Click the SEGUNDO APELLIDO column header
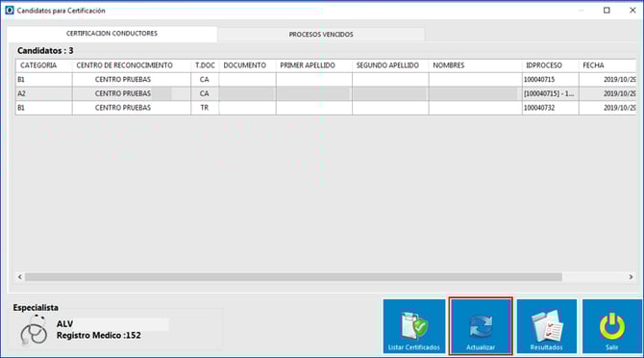644x358 pixels. pyautogui.click(x=390, y=65)
